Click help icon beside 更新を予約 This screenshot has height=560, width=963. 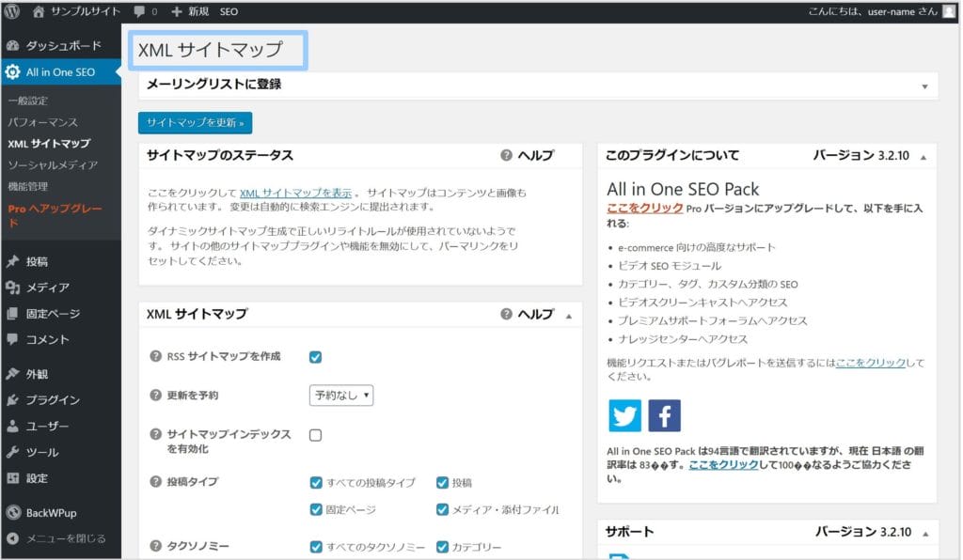[x=155, y=395]
